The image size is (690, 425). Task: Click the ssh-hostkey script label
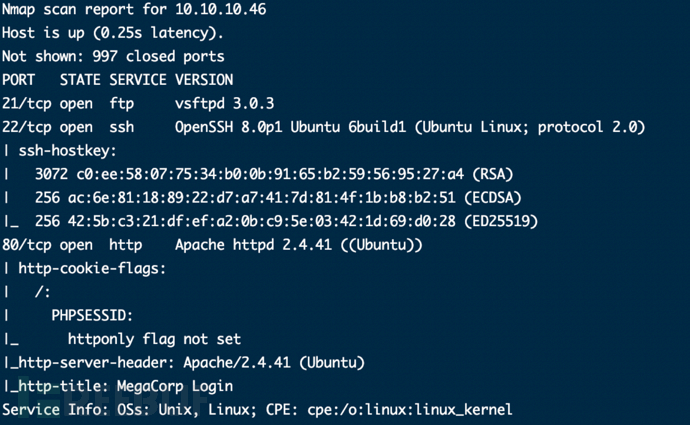point(67,151)
